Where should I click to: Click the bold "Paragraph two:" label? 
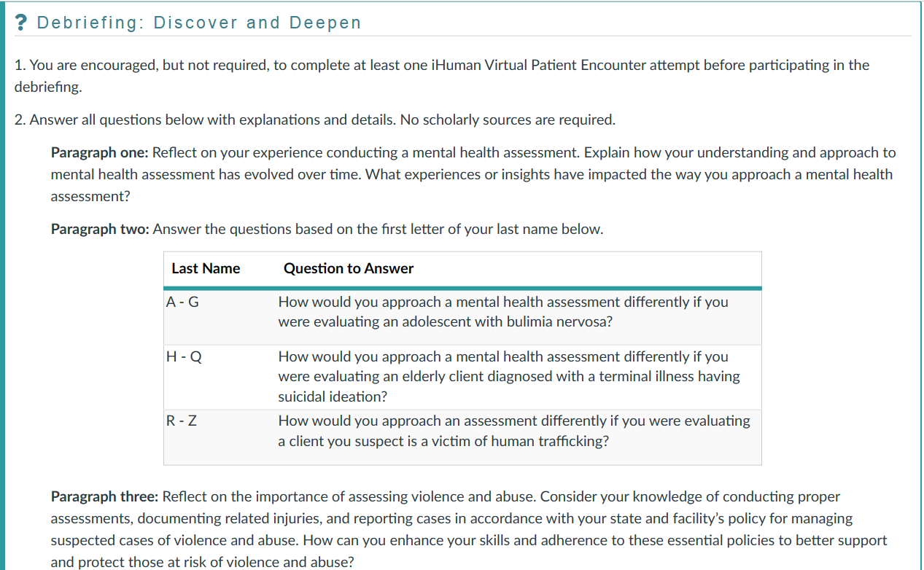point(100,230)
